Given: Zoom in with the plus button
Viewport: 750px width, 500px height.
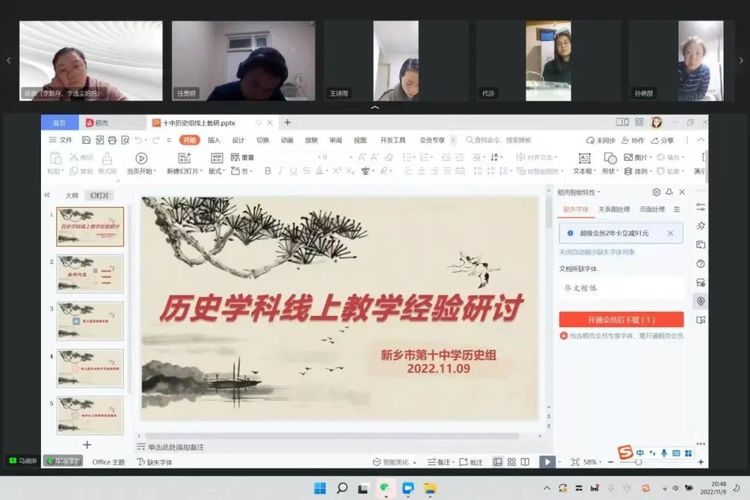Looking at the screenshot, I should pyautogui.click(x=701, y=462).
